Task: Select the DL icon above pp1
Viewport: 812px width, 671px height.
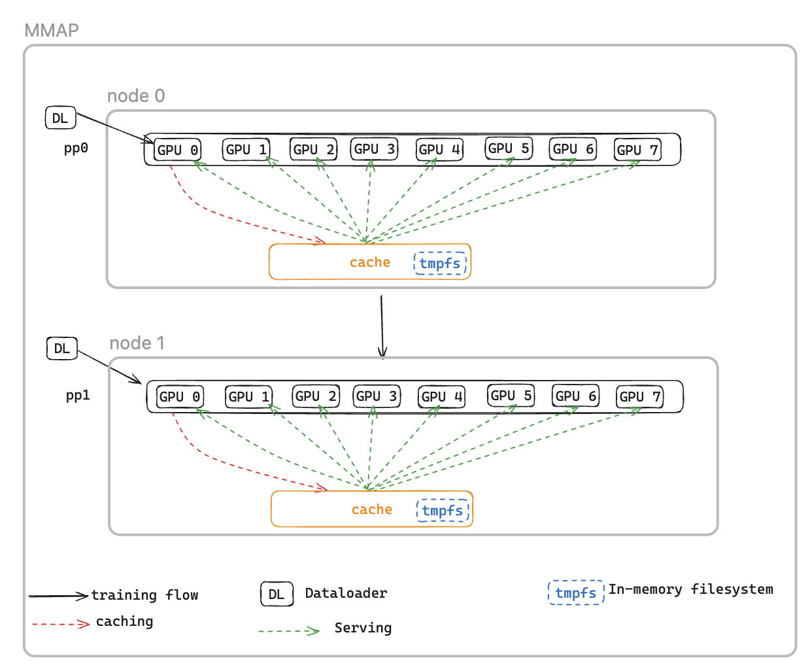Action: click(x=61, y=349)
